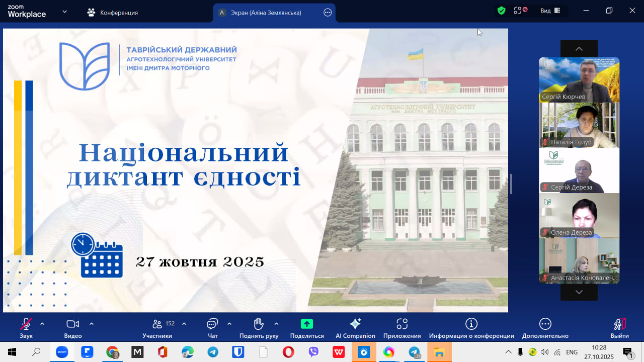The height and width of the screenshot is (362, 644).
Task: Click the green encryption shield icon
Action: click(x=501, y=11)
